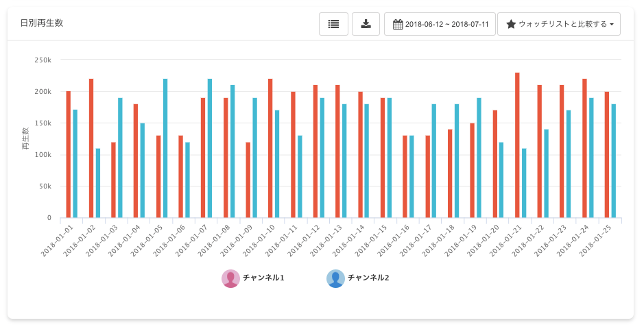Select the red bar for 2018-01-21
The width and height of the screenshot is (644, 327).
click(517, 145)
